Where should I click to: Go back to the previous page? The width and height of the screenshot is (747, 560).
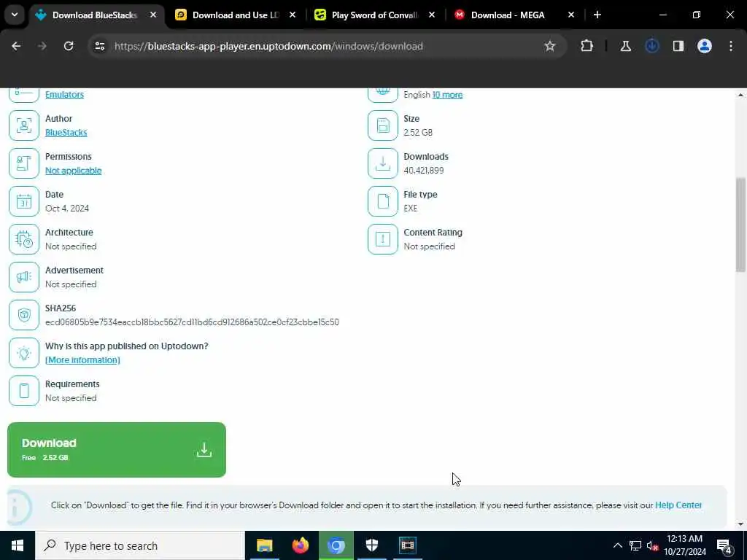point(16,46)
